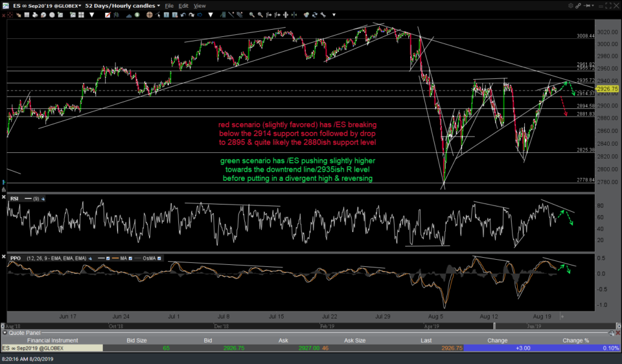Click Dec'18 on the history timeline

coord(222,326)
